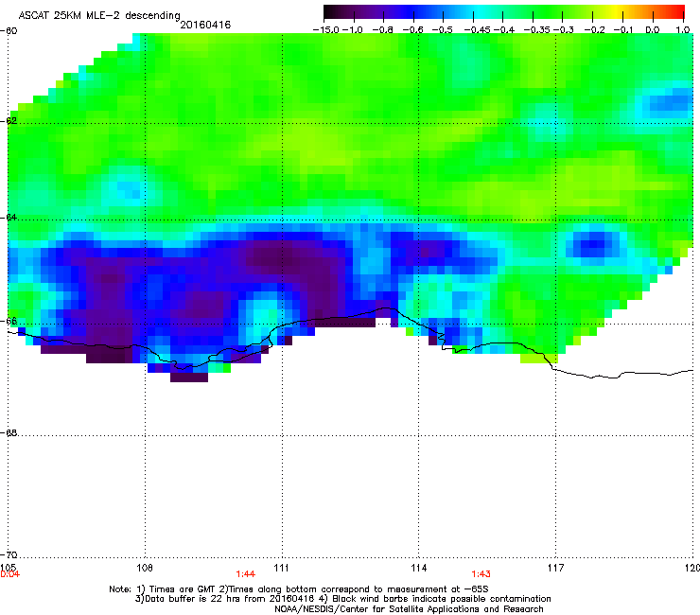700x615 pixels.
Task: Click the "108" longitude axis label
Action: (x=145, y=568)
